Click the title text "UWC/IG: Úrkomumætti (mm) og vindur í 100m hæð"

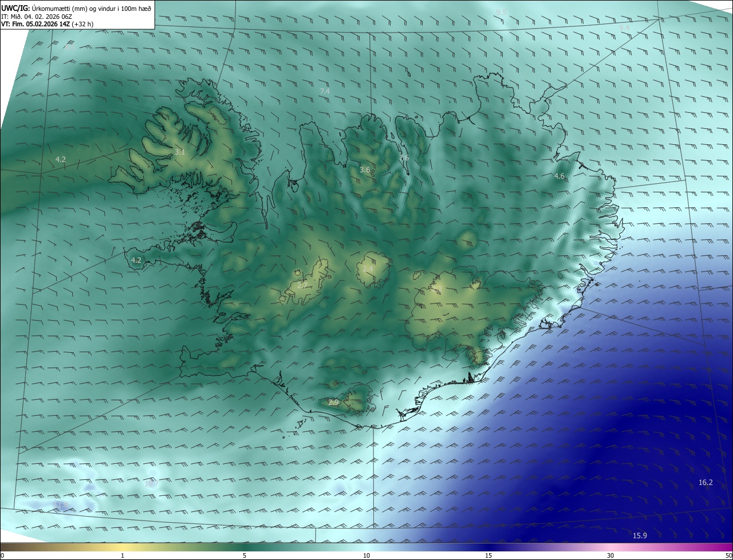pyautogui.click(x=76, y=8)
